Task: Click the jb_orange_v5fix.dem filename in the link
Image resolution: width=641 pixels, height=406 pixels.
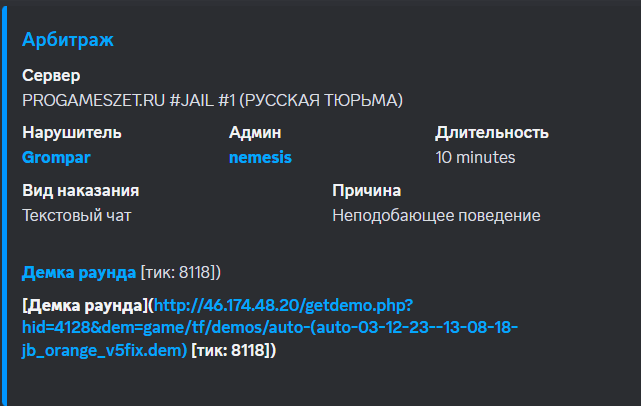Action: [x=104, y=350]
